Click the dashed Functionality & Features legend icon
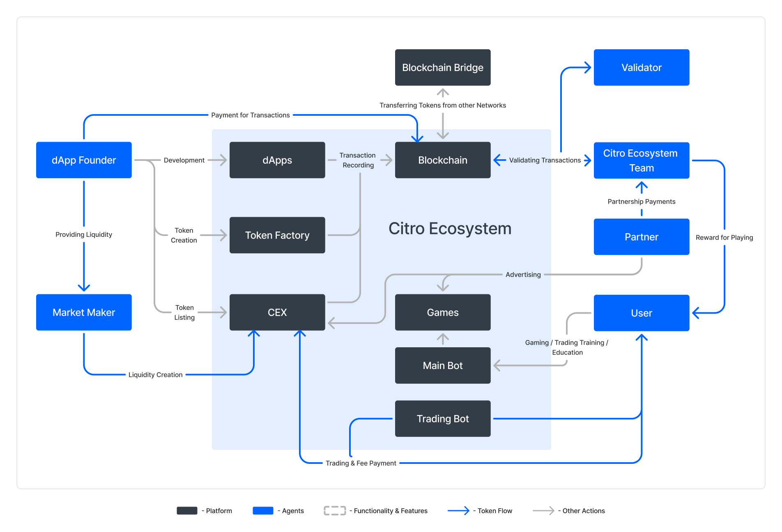Screen dimensions: 782x532 click(335, 511)
